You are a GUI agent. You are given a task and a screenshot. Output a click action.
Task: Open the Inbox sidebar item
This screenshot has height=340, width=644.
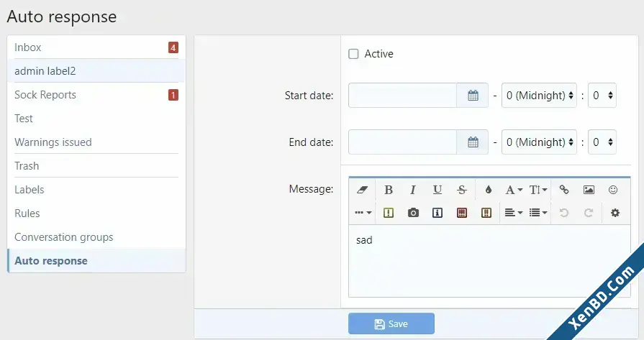[96, 47]
